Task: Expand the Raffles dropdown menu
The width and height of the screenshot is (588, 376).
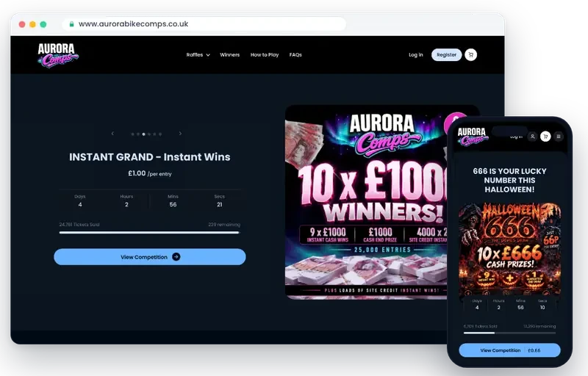Action: [198, 54]
